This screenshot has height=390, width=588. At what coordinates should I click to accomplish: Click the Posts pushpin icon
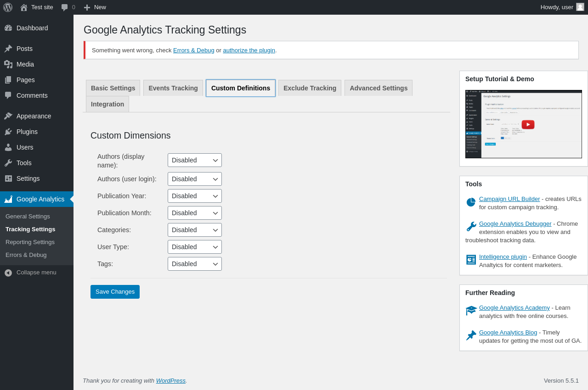tap(8, 49)
